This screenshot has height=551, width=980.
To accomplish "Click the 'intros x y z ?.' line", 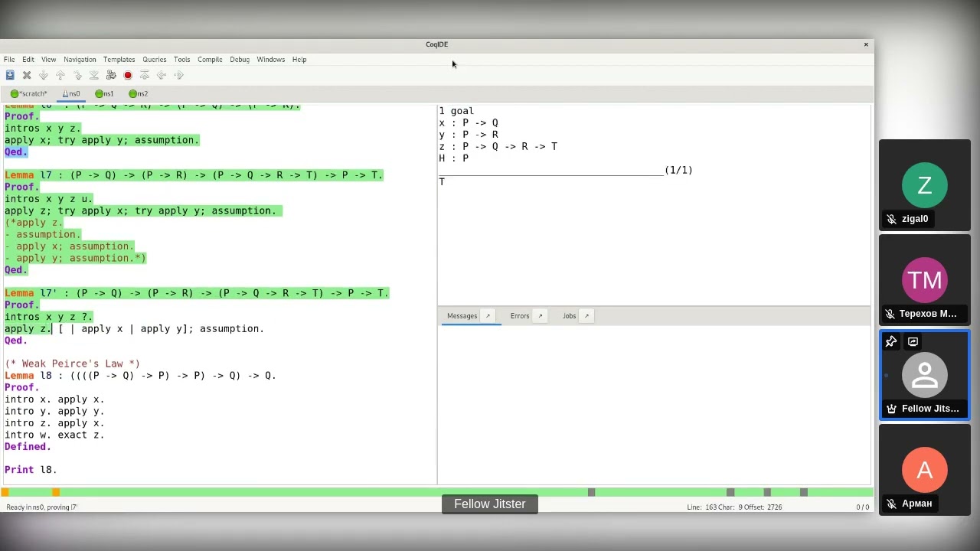I will click(48, 317).
